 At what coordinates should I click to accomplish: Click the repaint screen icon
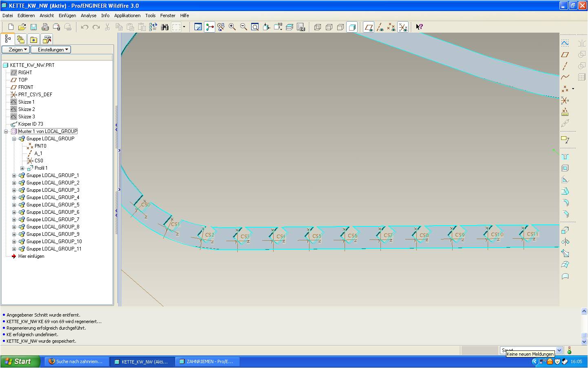[x=198, y=27]
